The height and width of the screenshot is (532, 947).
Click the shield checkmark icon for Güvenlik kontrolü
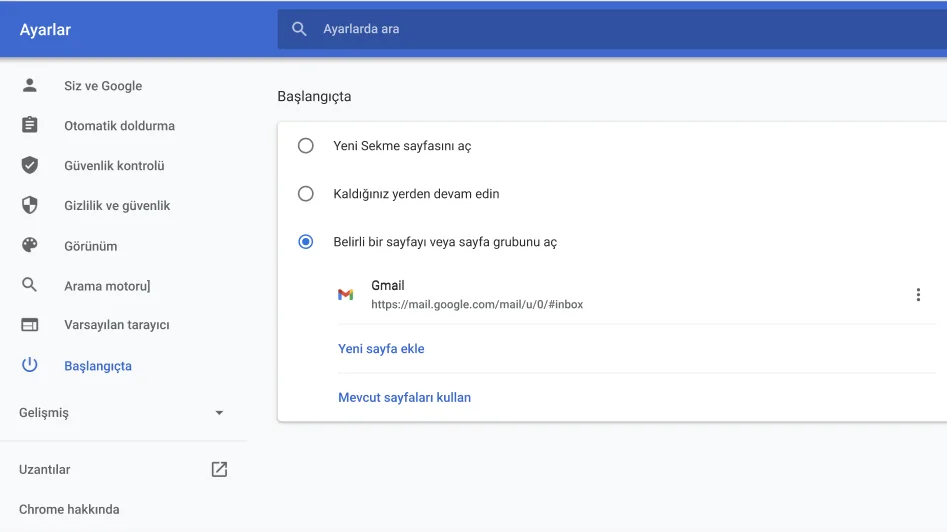[30, 166]
